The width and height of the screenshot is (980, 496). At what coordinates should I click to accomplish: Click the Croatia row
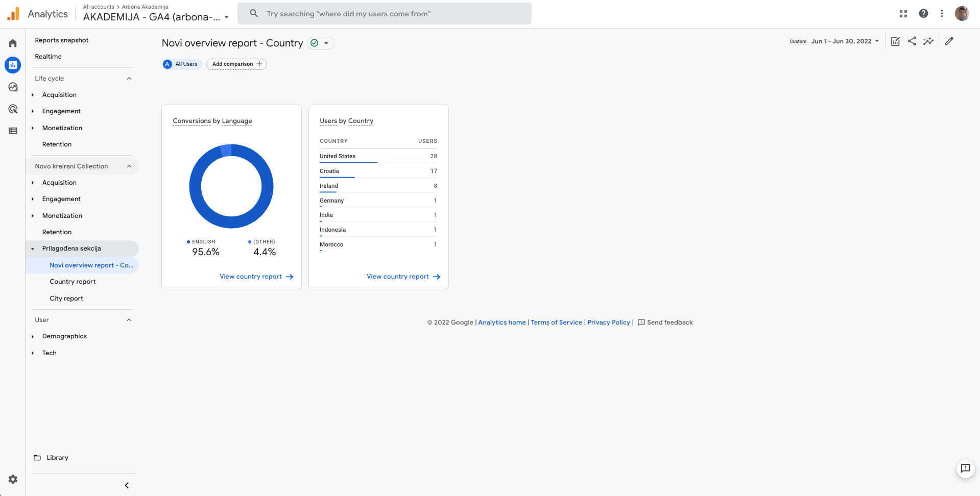(x=378, y=171)
